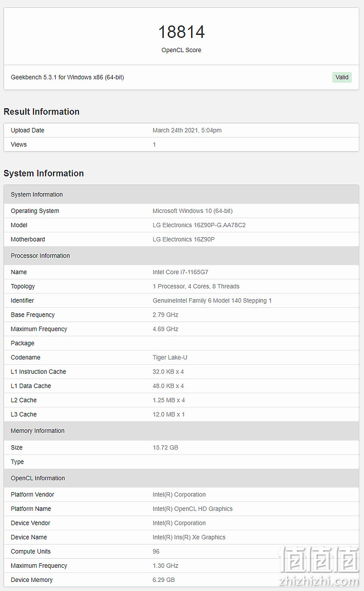Click the memory Size label

17,448
